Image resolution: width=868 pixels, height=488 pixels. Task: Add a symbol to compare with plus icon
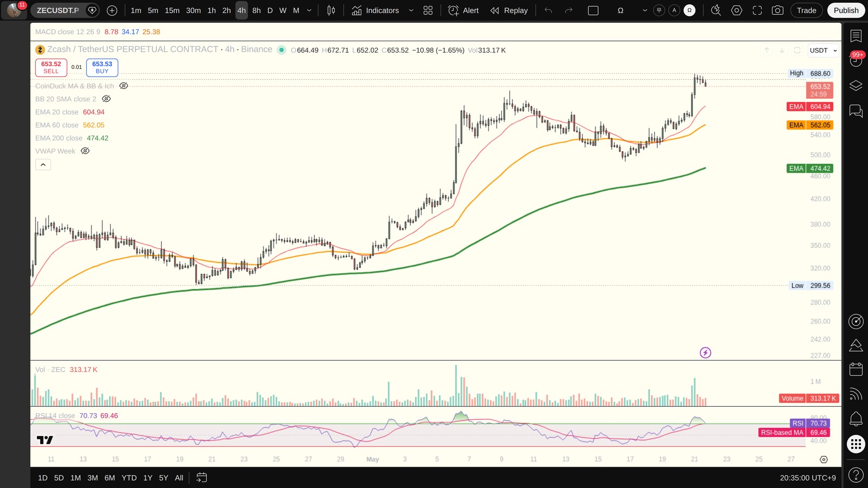tap(112, 10)
